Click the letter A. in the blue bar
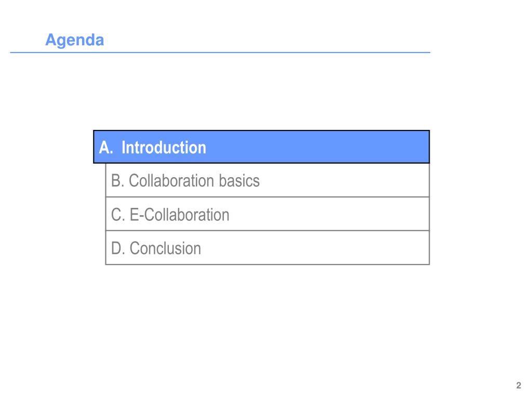 pos(106,148)
